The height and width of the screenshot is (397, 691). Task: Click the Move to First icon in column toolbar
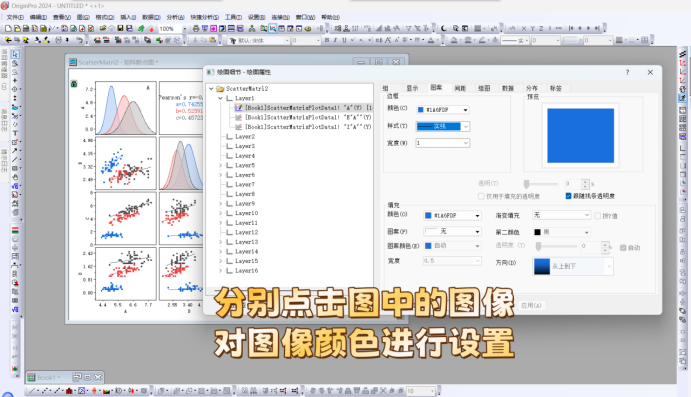coord(571,29)
